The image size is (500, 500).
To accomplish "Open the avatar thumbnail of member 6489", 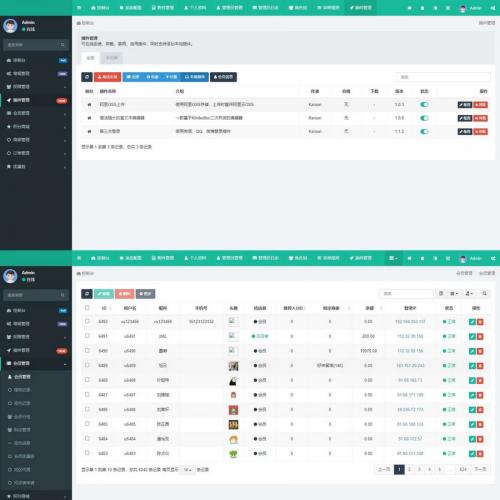I will [233, 366].
